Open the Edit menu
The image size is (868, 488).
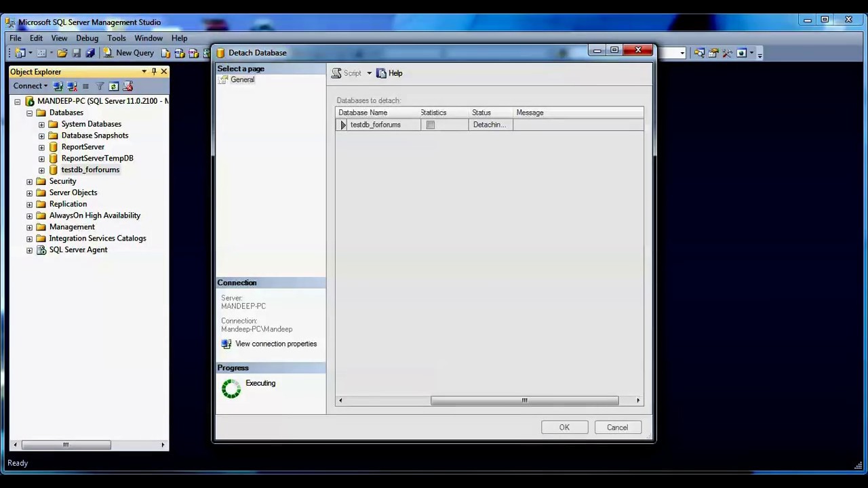click(36, 38)
